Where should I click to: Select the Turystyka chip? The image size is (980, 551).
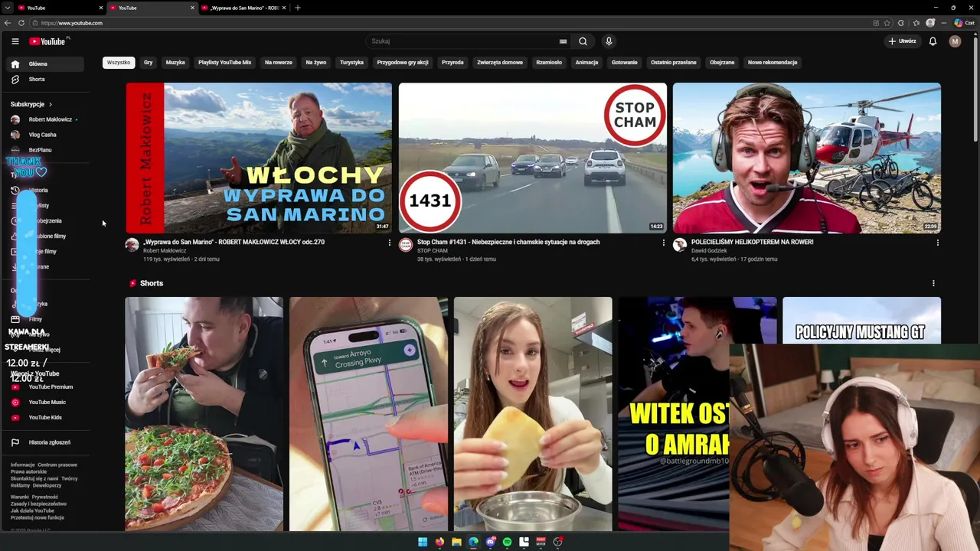tap(352, 63)
